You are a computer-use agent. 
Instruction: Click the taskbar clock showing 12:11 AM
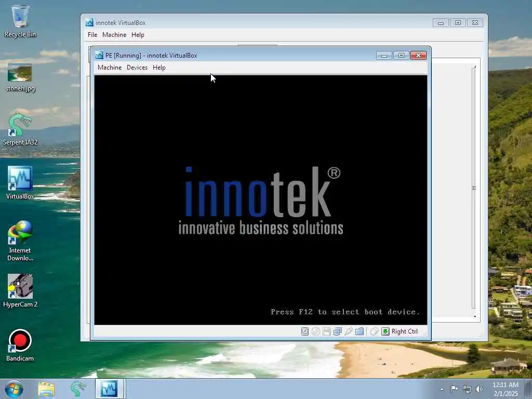click(506, 389)
